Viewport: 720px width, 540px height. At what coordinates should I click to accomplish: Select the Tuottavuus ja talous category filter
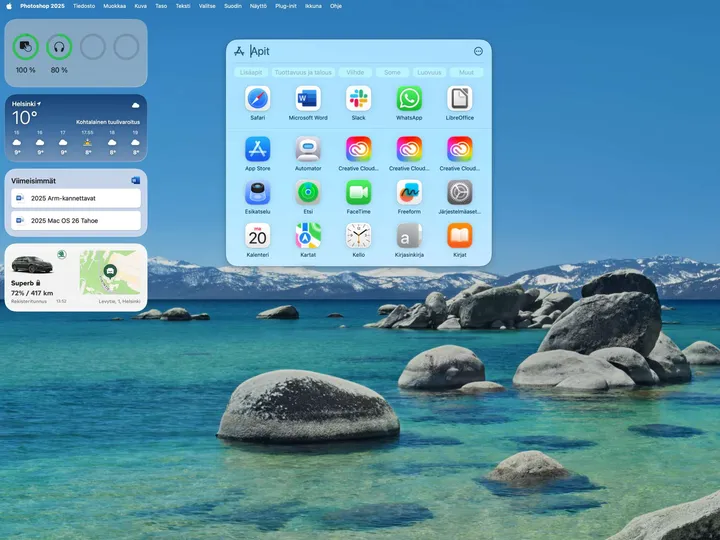303,72
